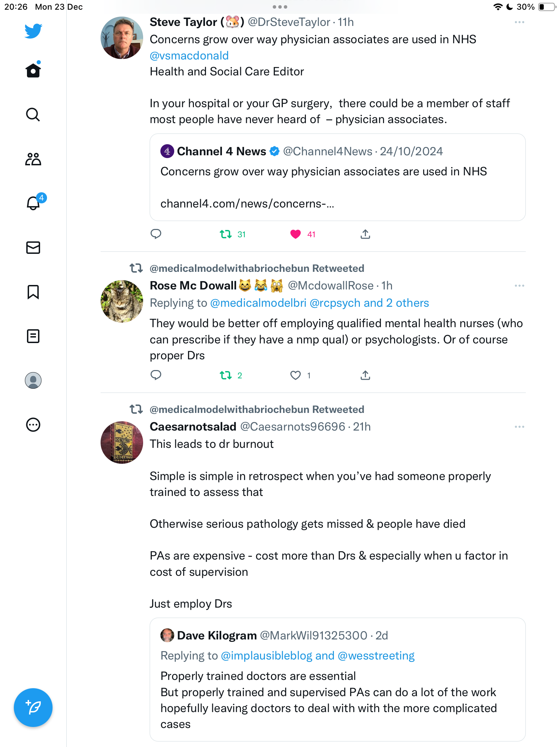This screenshot has height=747, width=560.
Task: Open Profile avatar icon in sidebar
Action: click(33, 380)
